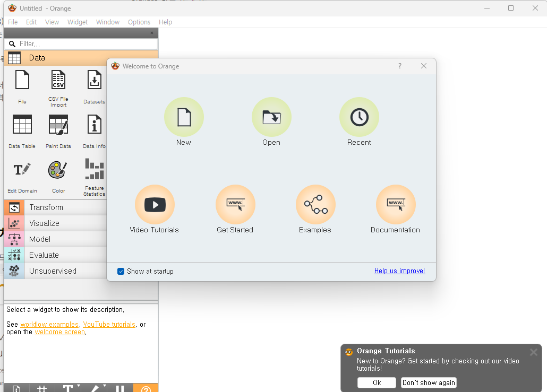
Task: Expand the Unsupervised category
Action: [56, 271]
